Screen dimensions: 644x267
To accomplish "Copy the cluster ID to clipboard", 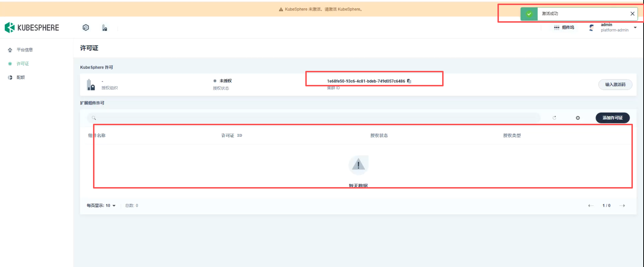I will [x=409, y=81].
